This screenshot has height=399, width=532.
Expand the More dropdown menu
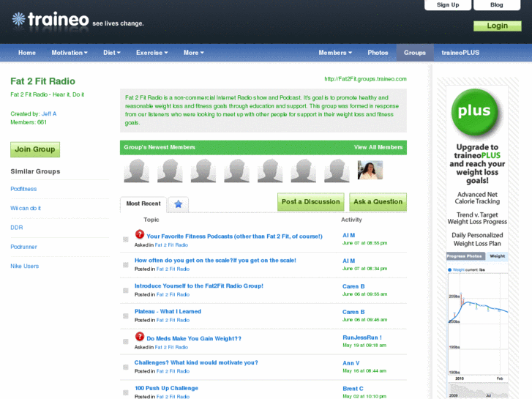(x=194, y=53)
